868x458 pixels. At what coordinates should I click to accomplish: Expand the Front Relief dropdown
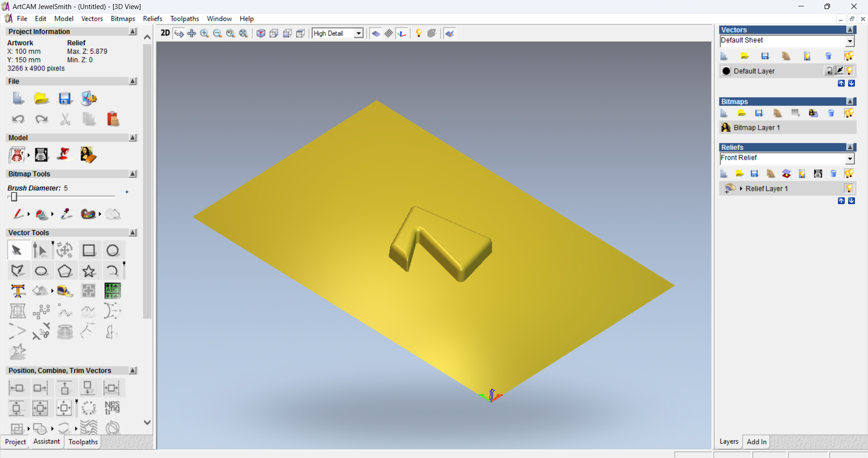[x=850, y=158]
